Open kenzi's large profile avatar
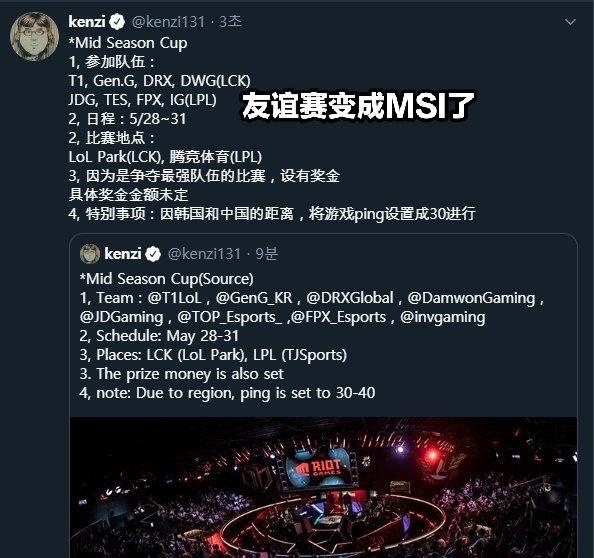Image resolution: width=594 pixels, height=558 pixels. (34, 36)
